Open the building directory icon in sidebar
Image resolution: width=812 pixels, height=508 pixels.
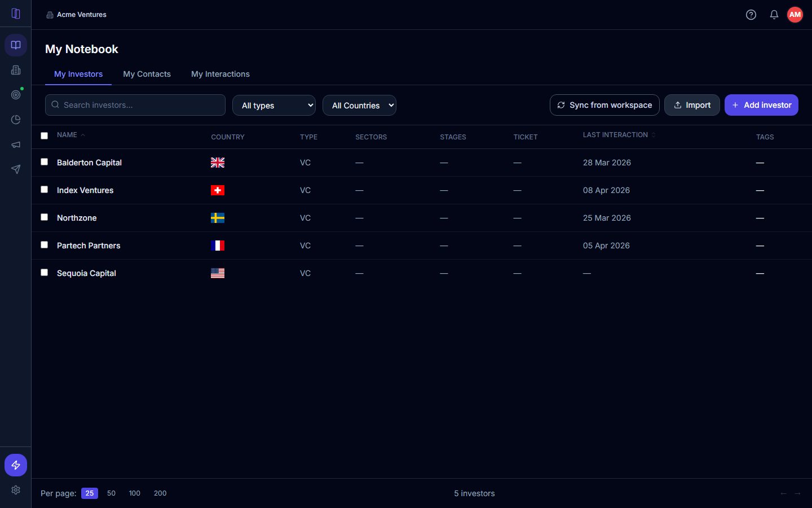(x=16, y=70)
